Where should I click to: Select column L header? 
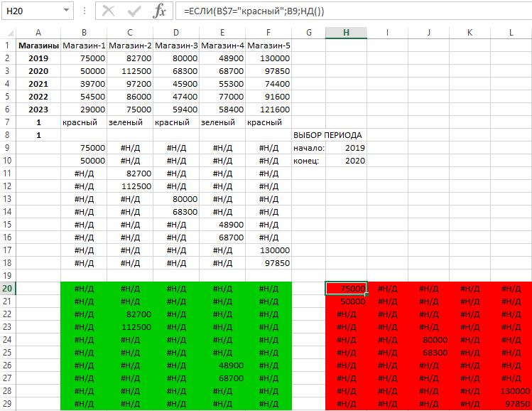(511, 33)
